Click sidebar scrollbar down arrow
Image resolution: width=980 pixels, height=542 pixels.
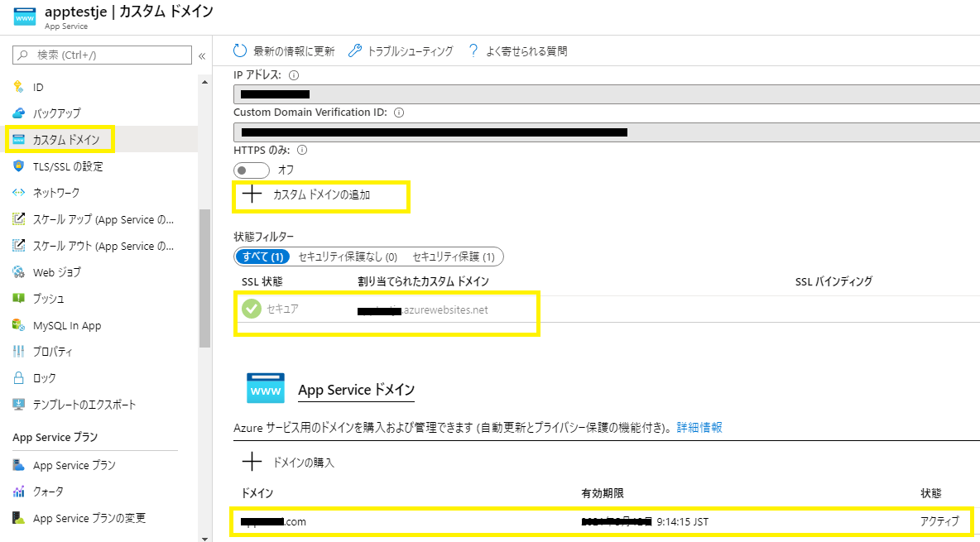(204, 537)
